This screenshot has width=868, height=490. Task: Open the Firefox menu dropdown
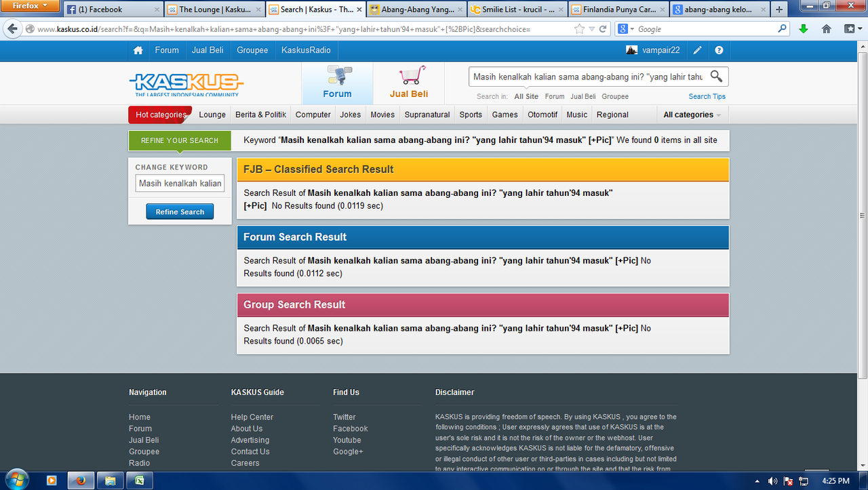[x=31, y=5]
